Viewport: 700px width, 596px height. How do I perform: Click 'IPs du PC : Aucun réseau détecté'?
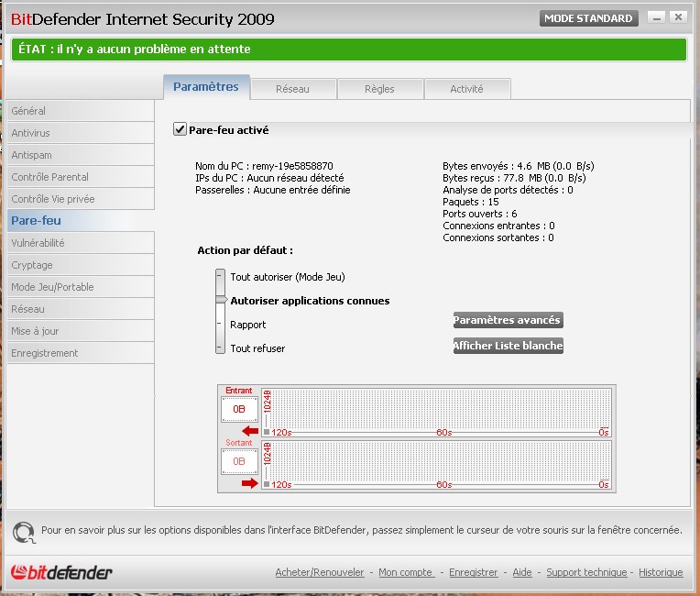point(269,178)
